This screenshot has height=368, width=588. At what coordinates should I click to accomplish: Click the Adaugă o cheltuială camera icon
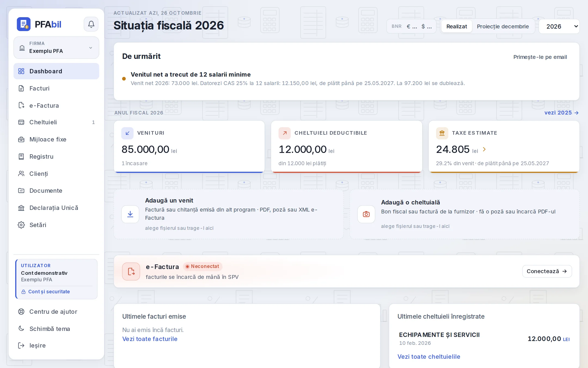coord(366,214)
